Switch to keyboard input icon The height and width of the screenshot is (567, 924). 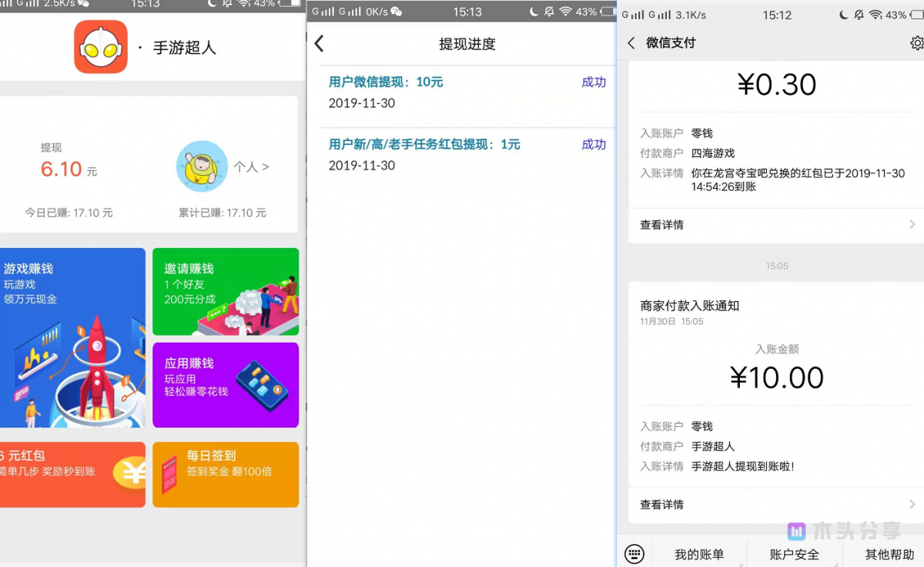coord(634,553)
